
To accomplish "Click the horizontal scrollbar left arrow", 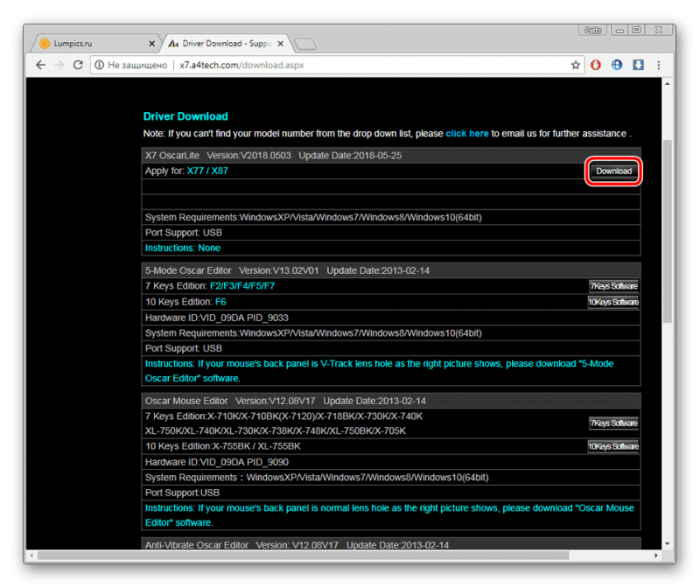I will tap(31, 556).
